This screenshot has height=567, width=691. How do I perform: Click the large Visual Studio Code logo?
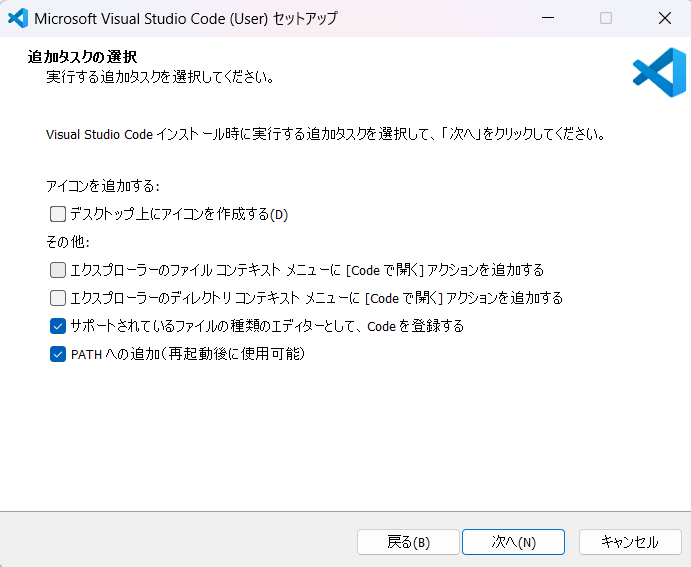tap(659, 73)
